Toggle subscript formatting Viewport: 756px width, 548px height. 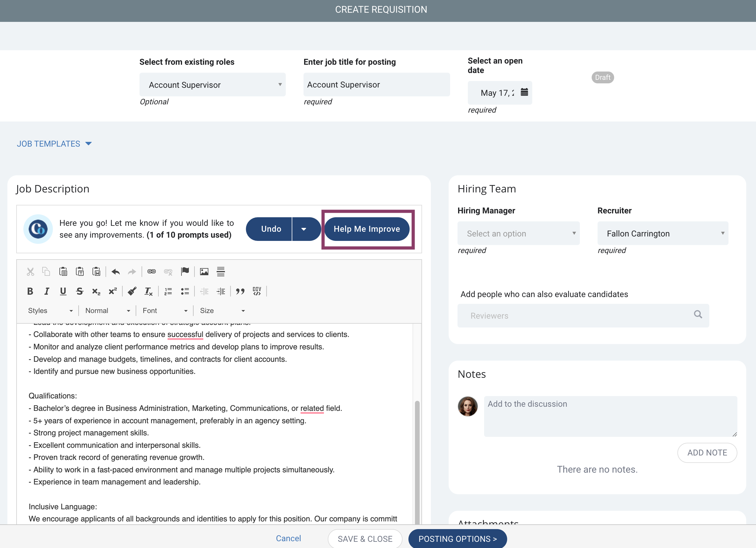tap(96, 291)
